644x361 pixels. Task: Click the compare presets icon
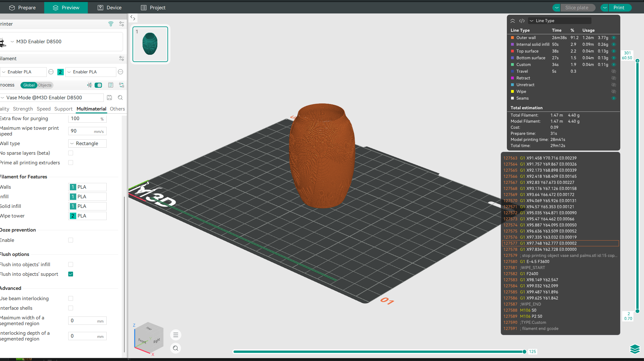121,85
